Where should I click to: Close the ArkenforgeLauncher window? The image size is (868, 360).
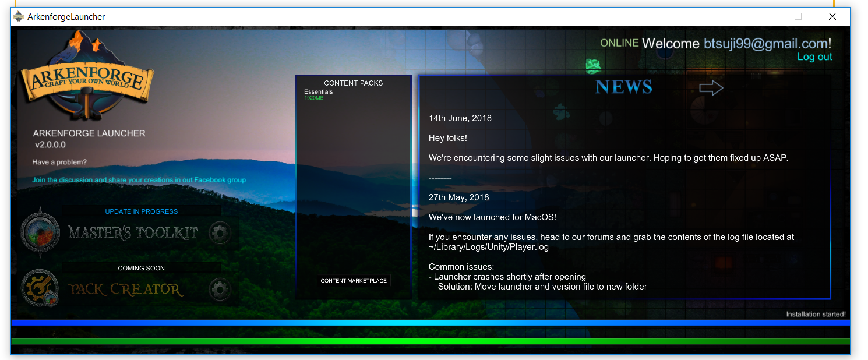point(832,17)
